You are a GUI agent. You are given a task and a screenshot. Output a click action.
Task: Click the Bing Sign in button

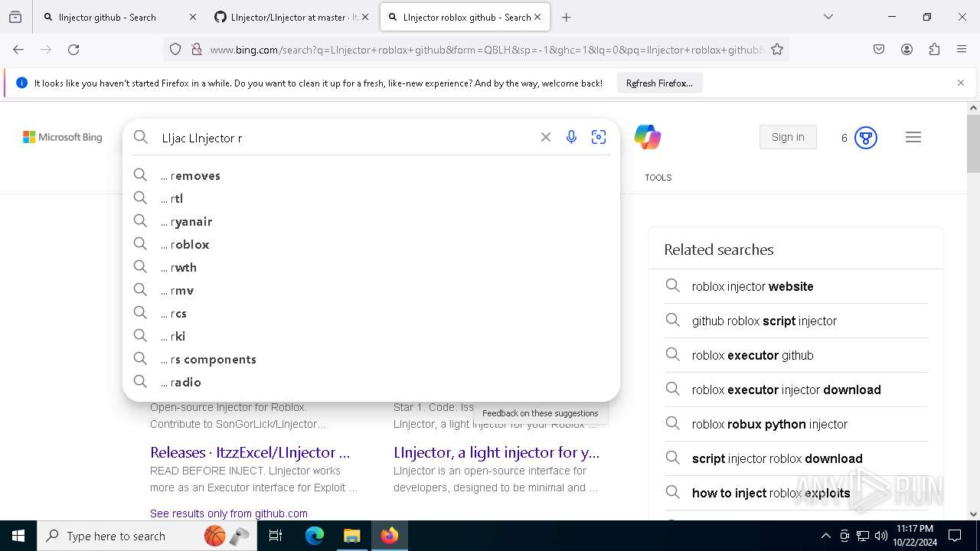coord(788,137)
